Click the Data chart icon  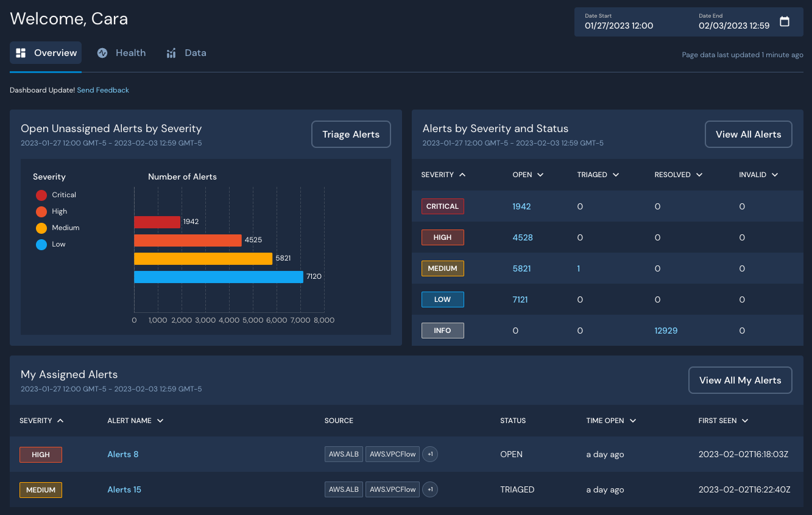coord(171,53)
